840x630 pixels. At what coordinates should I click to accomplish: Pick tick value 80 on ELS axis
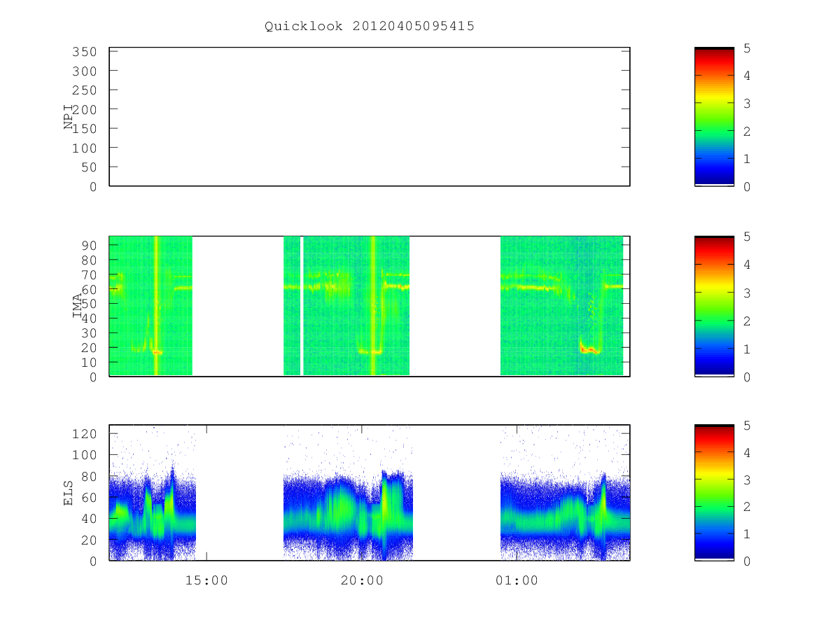pyautogui.click(x=90, y=477)
